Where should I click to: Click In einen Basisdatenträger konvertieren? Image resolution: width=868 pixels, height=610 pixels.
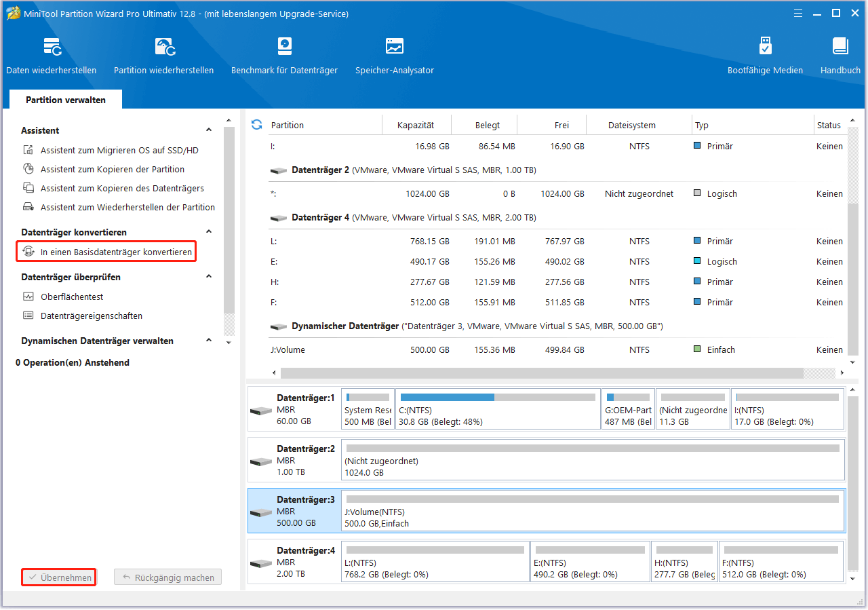108,252
